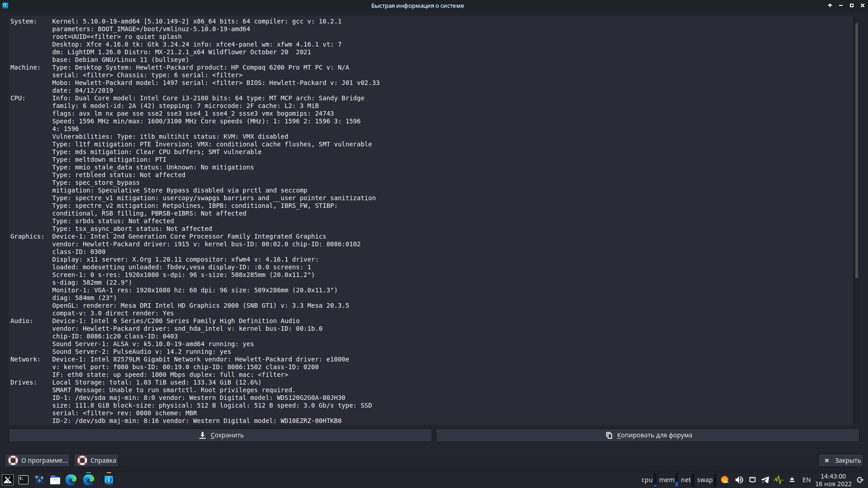Click the Закрыть button
This screenshot has width=868, height=488.
(x=841, y=460)
